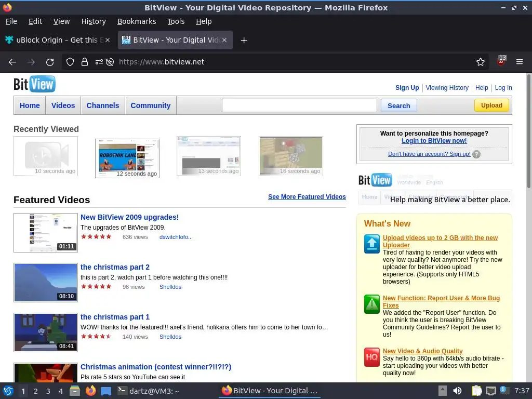Screen dimensions: 532x399
Task: Open the History menu
Action: (x=94, y=21)
